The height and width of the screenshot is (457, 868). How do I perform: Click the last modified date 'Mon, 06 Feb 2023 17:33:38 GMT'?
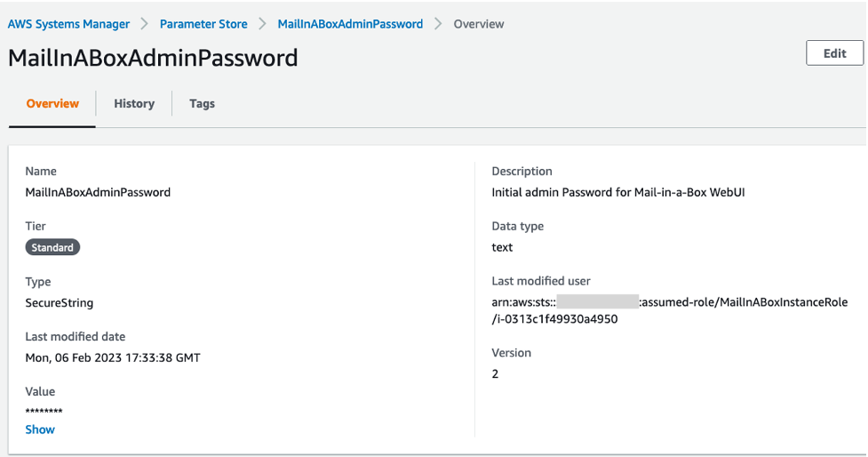click(x=113, y=357)
